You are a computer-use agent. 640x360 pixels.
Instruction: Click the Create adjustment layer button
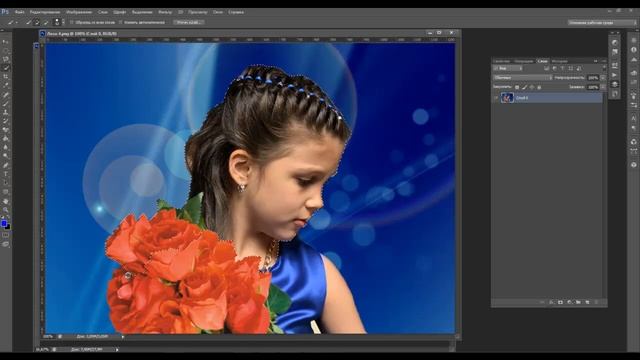coord(569,302)
